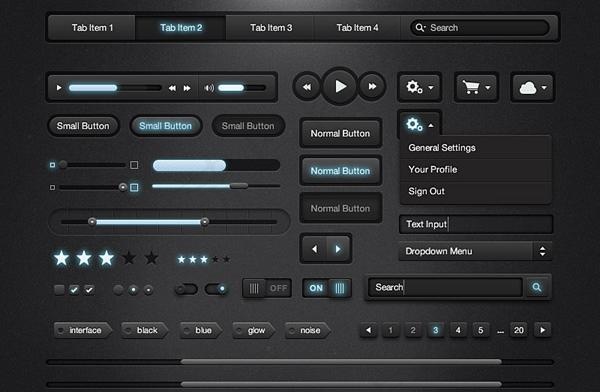The image size is (600, 392).
Task: Select the first dark radio button
Action: [118, 290]
